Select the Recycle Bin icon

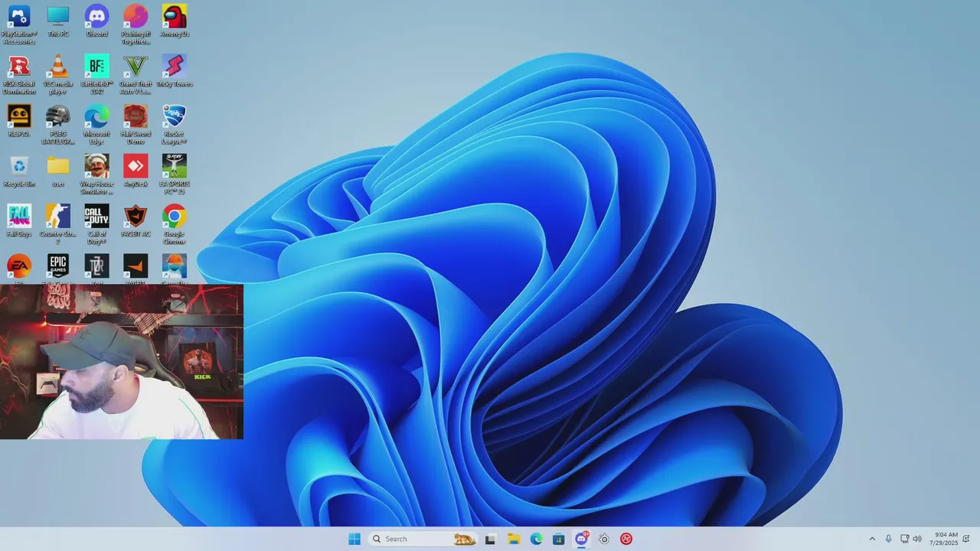[19, 171]
